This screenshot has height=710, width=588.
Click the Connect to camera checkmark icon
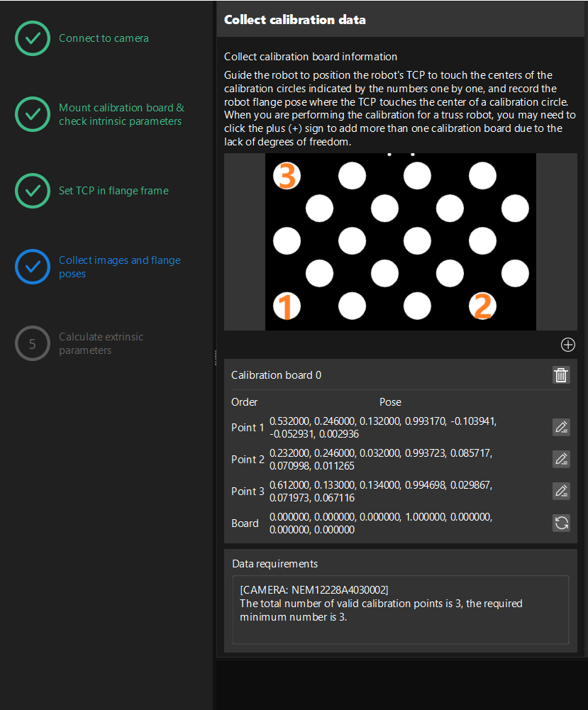pos(33,38)
